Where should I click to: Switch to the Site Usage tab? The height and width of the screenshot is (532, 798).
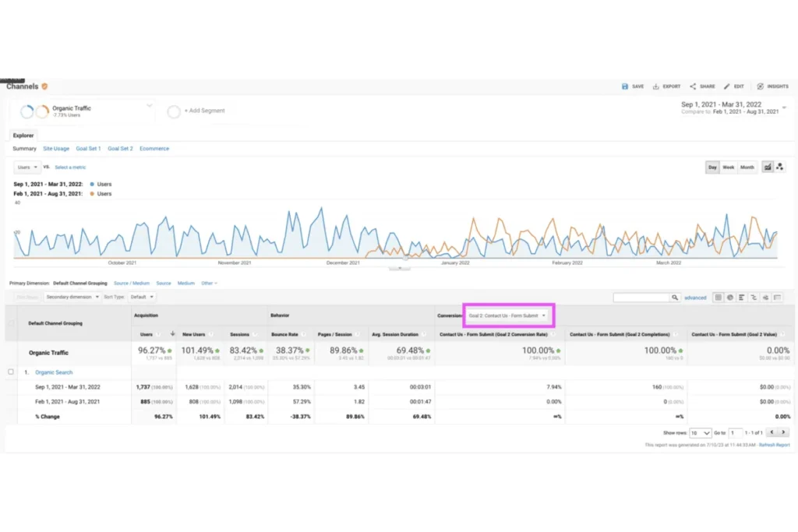pyautogui.click(x=56, y=148)
